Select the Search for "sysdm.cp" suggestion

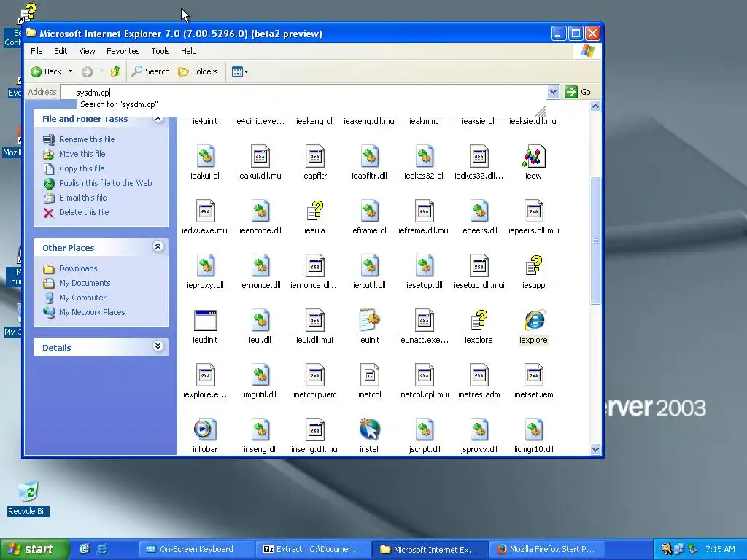(311, 104)
